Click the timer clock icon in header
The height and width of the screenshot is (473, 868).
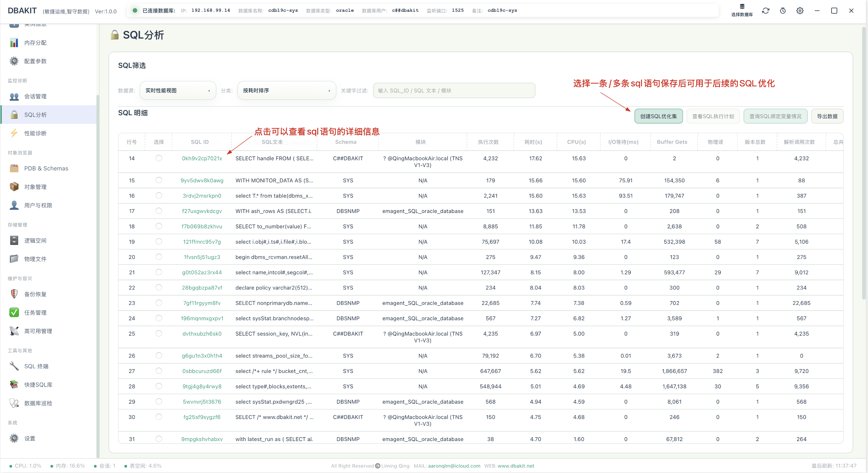(x=783, y=11)
